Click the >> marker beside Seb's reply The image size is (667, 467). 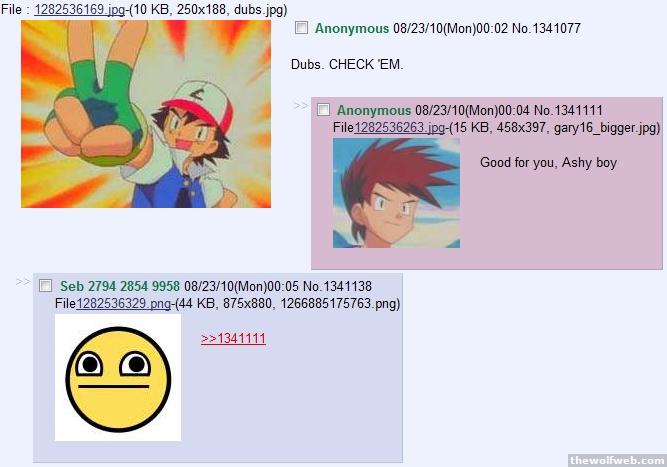[x=23, y=282]
